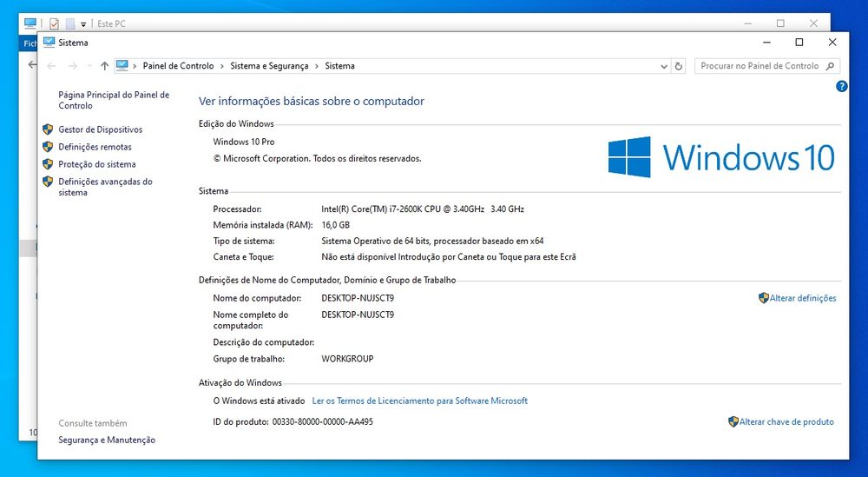Click the shield icon beside Alterar chave de produto
868x477 pixels.
click(x=733, y=421)
